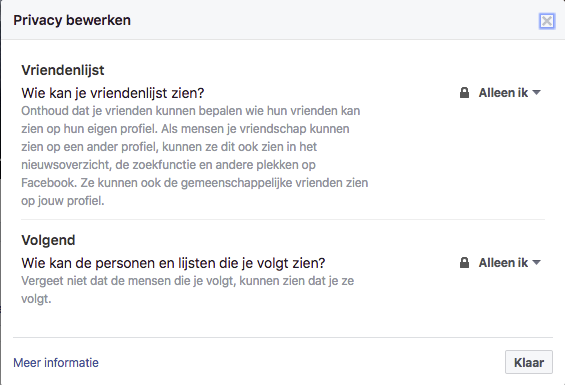Click the 'Privacy bewerken' dialog title
Image resolution: width=565 pixels, height=385 pixels.
[x=72, y=20]
